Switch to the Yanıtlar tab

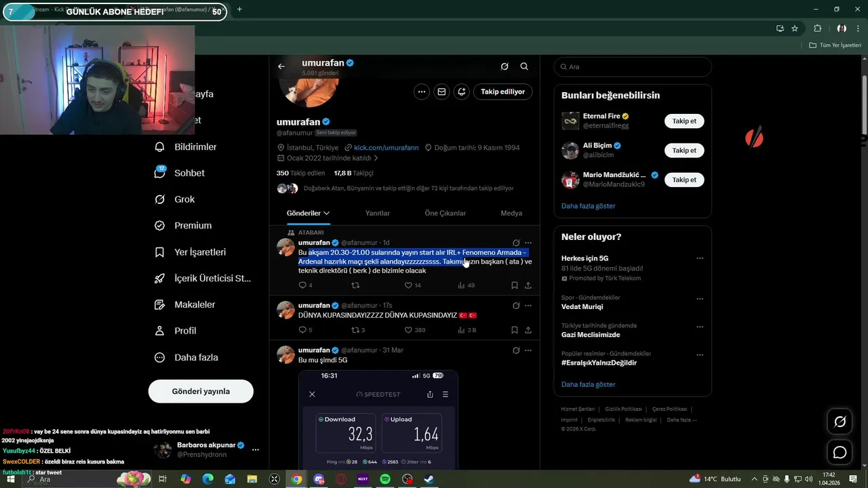(x=378, y=213)
